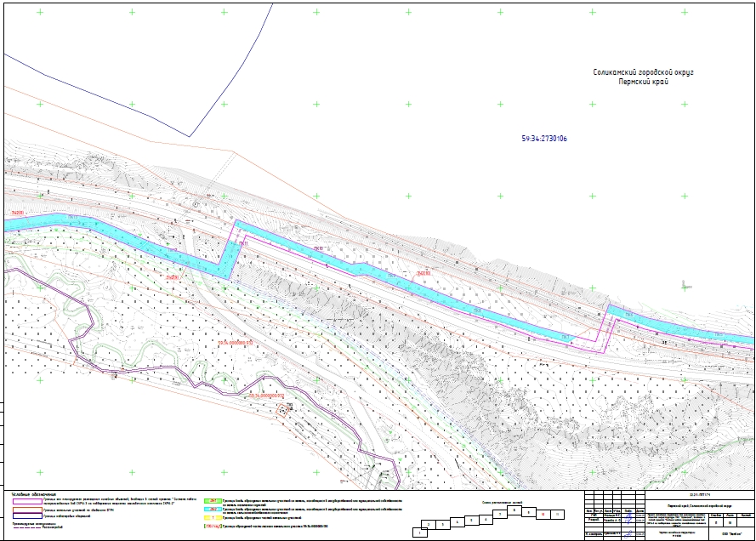The width and height of the screenshot is (756, 541).
Task: Click sheet 1 in the sheet layout diagram
Action: [x=420, y=532]
